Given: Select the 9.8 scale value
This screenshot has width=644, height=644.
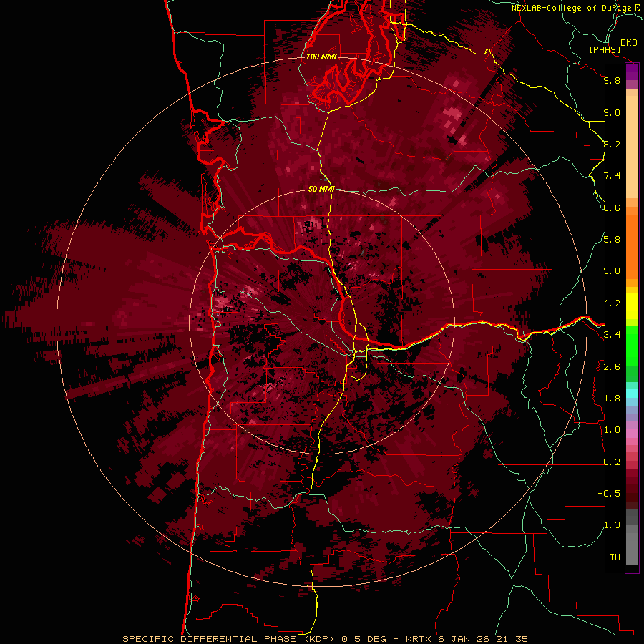Looking at the screenshot, I should tap(612, 80).
